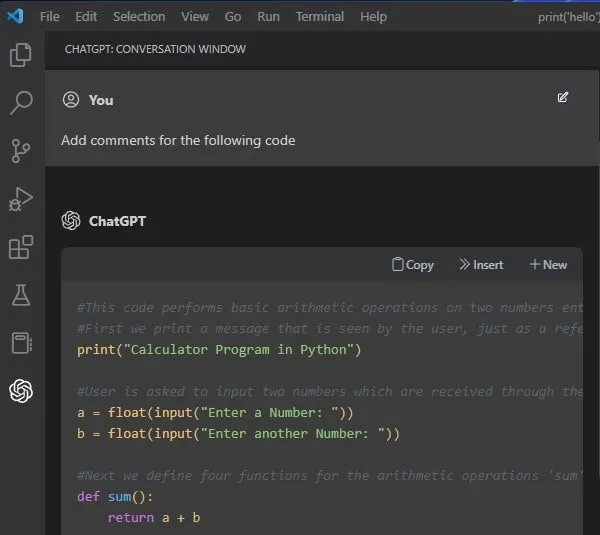The height and width of the screenshot is (535, 600).
Task: Open the Testing flask icon
Action: click(21, 295)
